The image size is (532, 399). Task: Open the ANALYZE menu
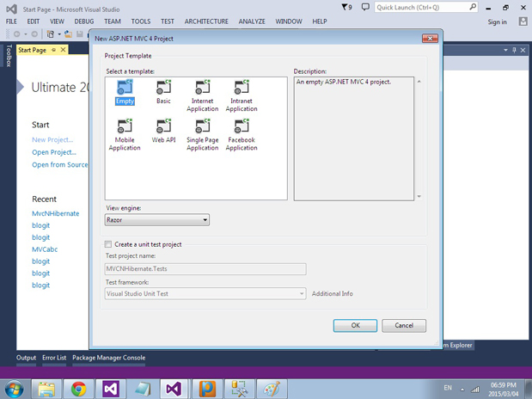pyautogui.click(x=252, y=21)
